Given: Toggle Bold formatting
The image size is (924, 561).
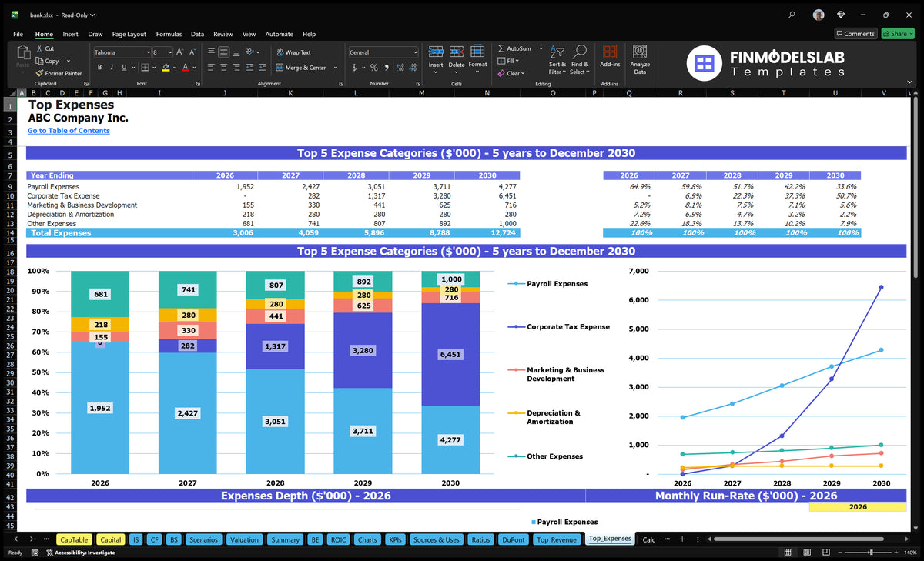Looking at the screenshot, I should click(100, 67).
